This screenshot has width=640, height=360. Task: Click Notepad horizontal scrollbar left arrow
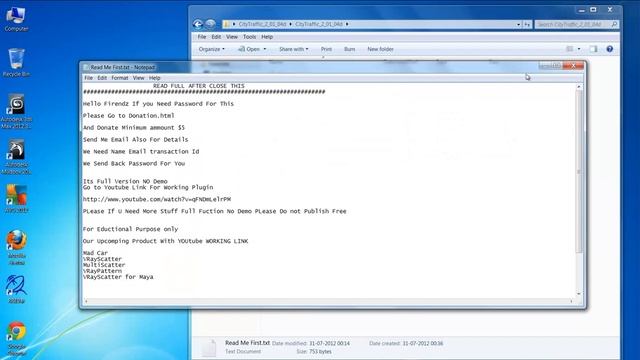tap(86, 301)
